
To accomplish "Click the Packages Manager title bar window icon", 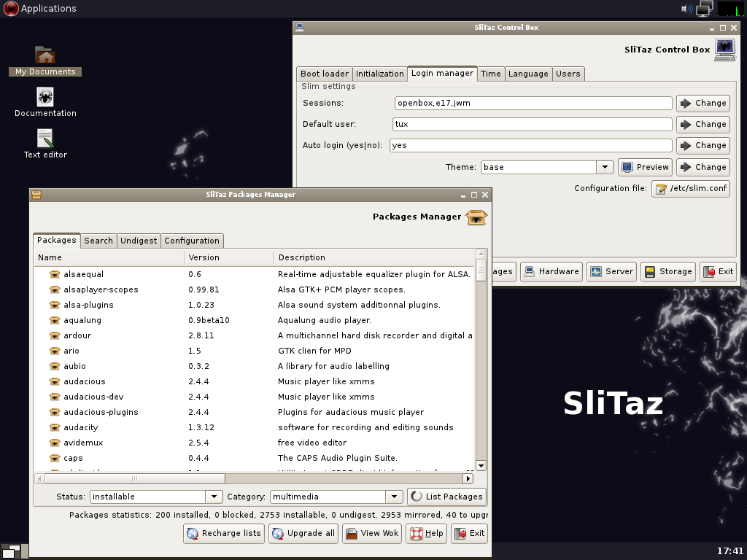I will [36, 194].
